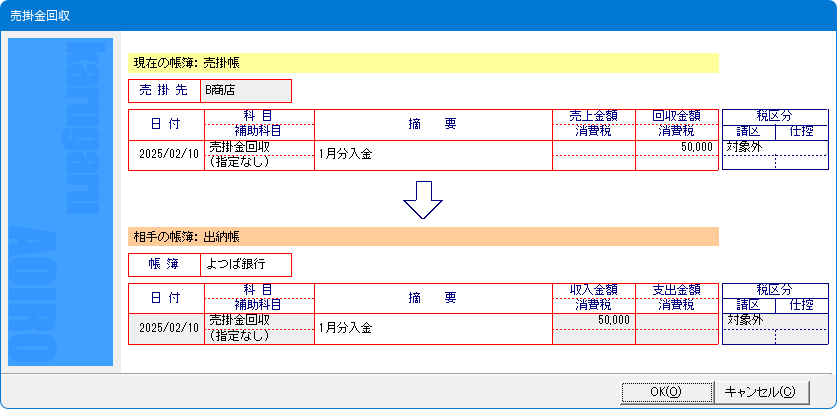The width and height of the screenshot is (837, 409).
Task: Select the 収入金額 cell showing 50,000
Action: click(593, 320)
